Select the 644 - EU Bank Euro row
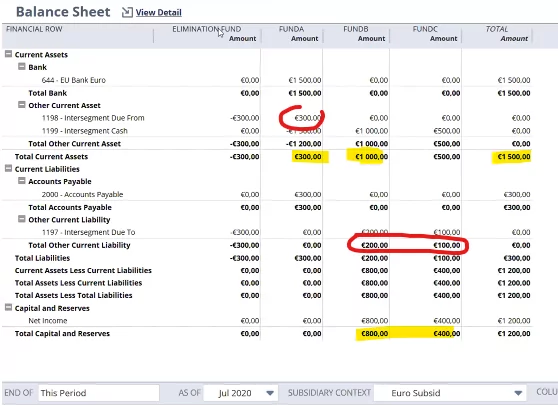 (267, 80)
